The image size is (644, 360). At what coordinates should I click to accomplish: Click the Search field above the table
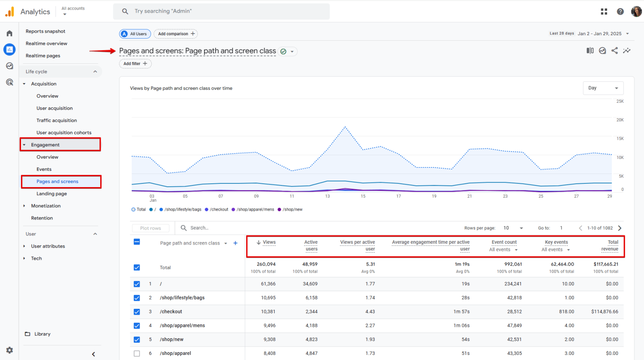point(200,228)
